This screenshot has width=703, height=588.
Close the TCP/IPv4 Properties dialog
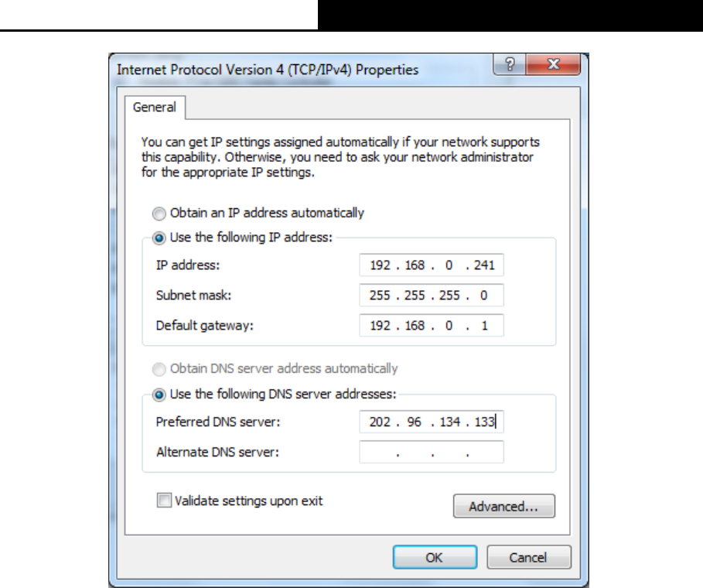point(554,64)
